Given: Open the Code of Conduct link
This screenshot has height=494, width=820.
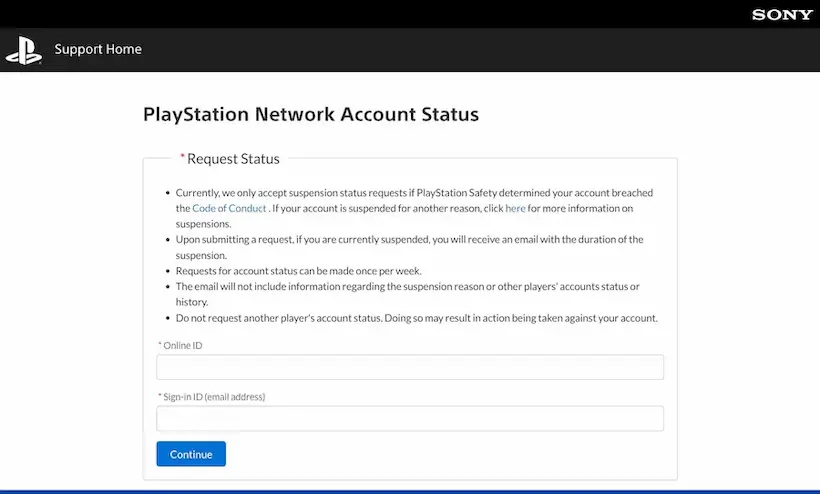Looking at the screenshot, I should click(229, 208).
